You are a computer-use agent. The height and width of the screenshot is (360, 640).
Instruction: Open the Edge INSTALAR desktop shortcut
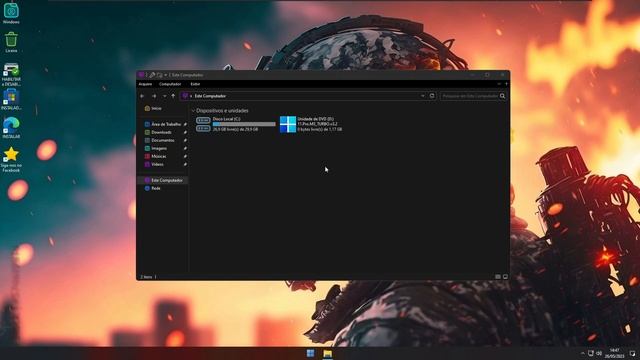(x=11, y=128)
